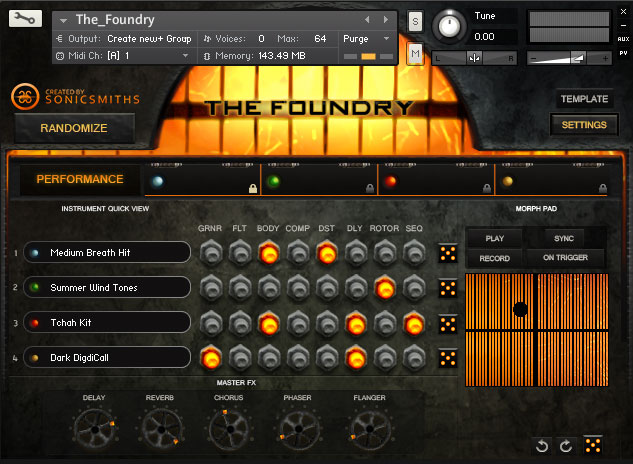The height and width of the screenshot is (464, 633).
Task: Click the pan slider center handle
Action: pyautogui.click(x=474, y=59)
